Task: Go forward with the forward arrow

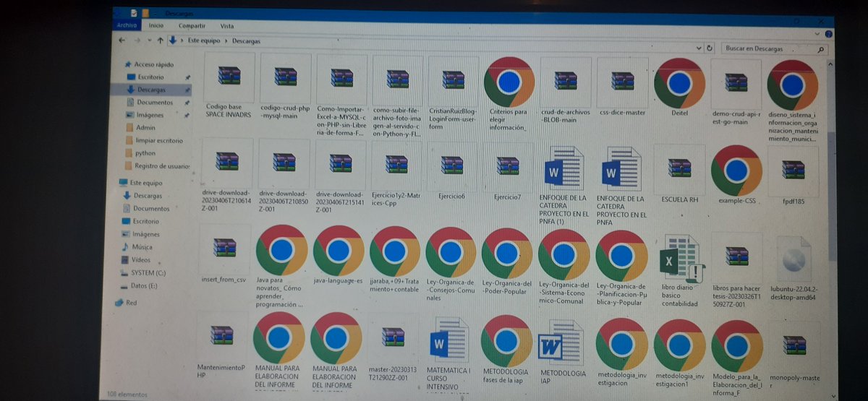Action: coord(138,40)
